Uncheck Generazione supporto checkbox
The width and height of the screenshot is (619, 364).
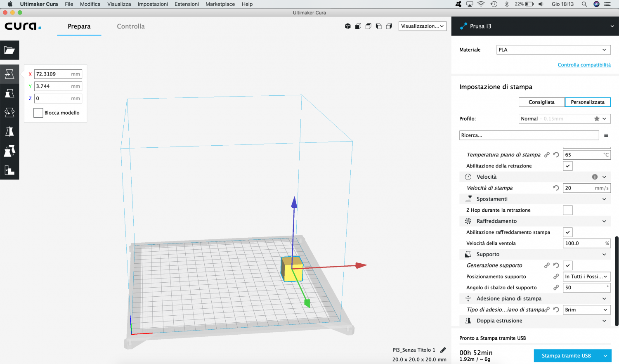tap(568, 265)
